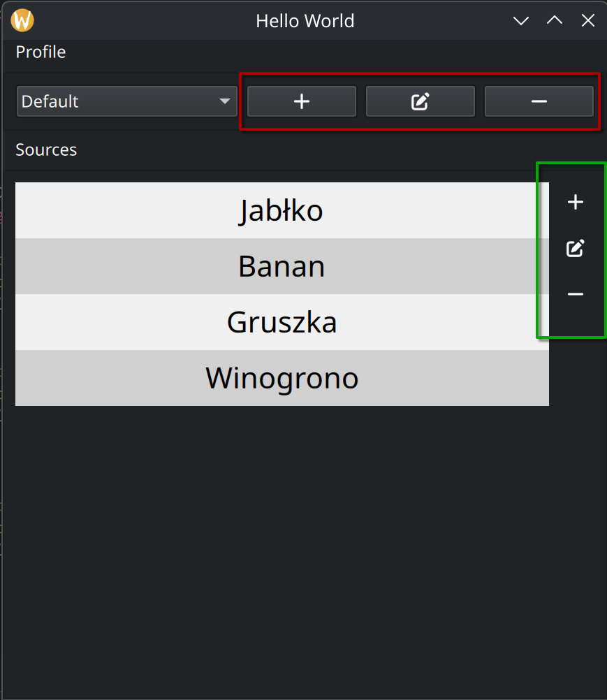
Task: Edit the Default profile using the pencil icon
Action: 420,101
